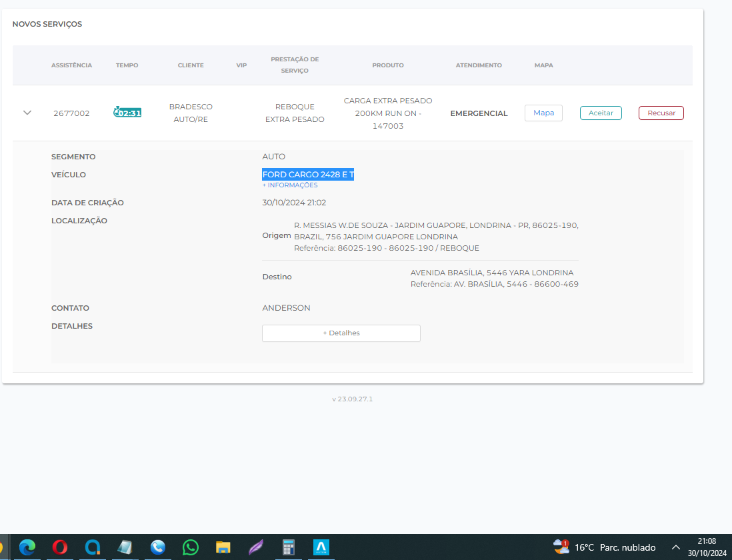This screenshot has height=560, width=732.
Task: Open the notepad app icon in taskbar
Action: (125, 547)
